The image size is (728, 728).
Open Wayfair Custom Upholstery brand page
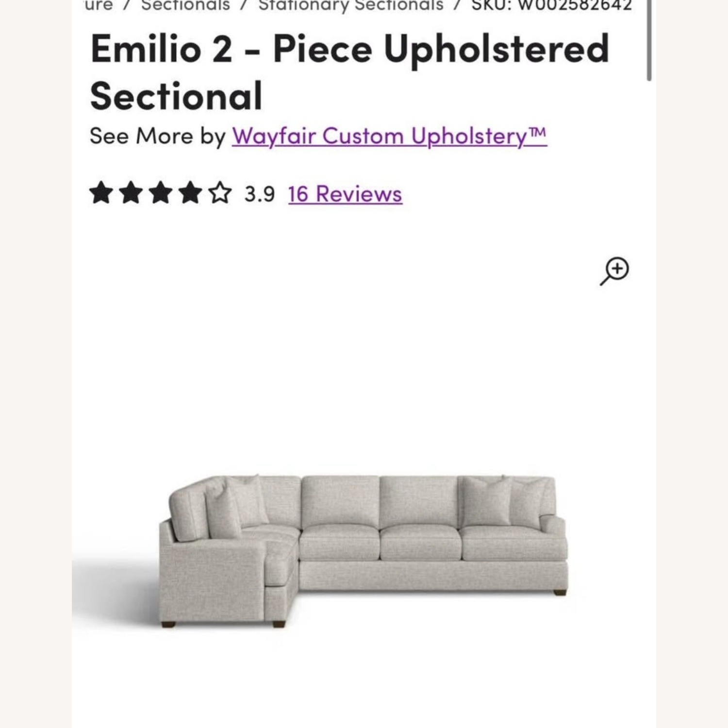[x=390, y=136]
